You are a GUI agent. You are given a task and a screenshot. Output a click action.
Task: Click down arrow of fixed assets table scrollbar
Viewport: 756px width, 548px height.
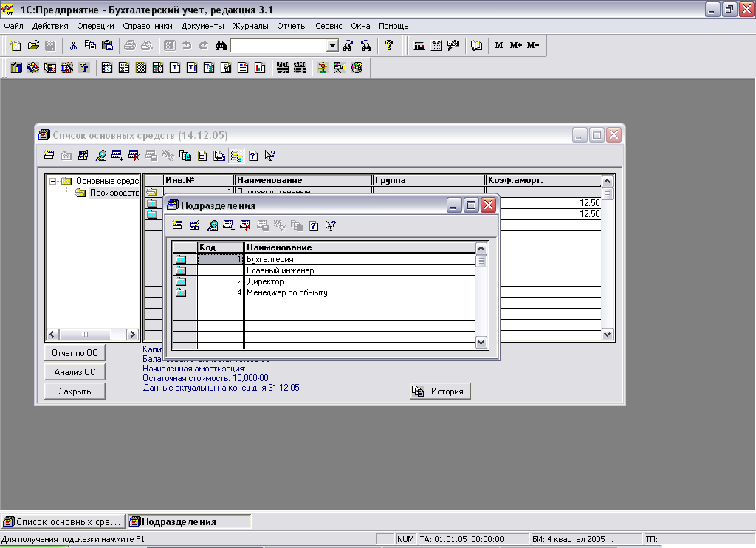tap(607, 335)
